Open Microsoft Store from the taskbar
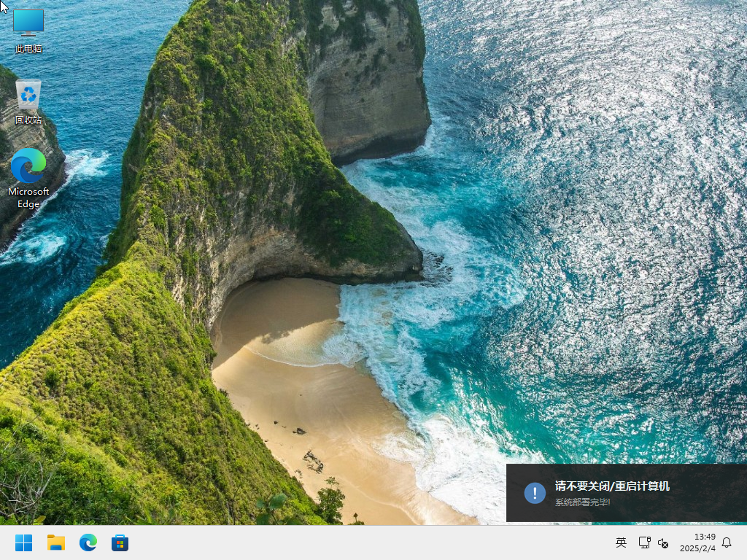 [x=120, y=542]
